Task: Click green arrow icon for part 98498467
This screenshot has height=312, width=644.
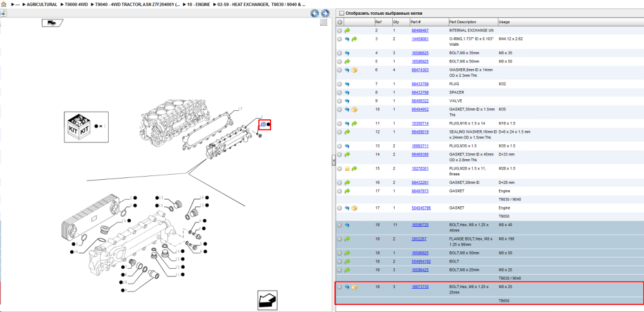Action: [x=347, y=30]
